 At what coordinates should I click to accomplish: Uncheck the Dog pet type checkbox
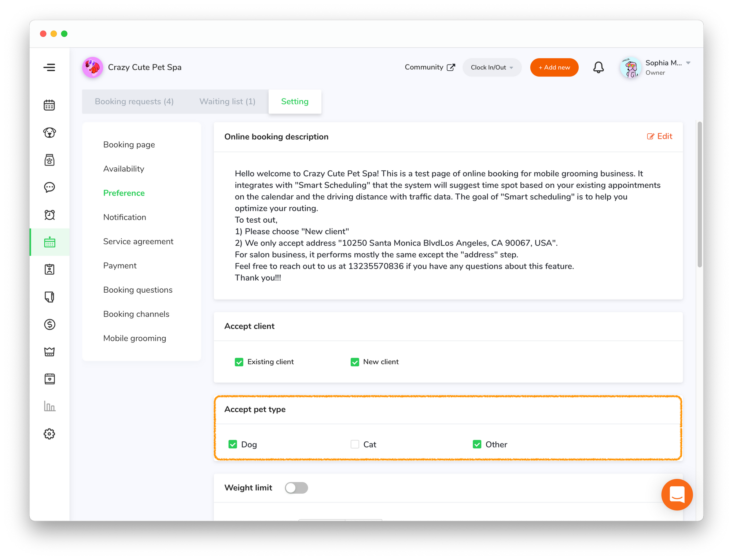233,444
